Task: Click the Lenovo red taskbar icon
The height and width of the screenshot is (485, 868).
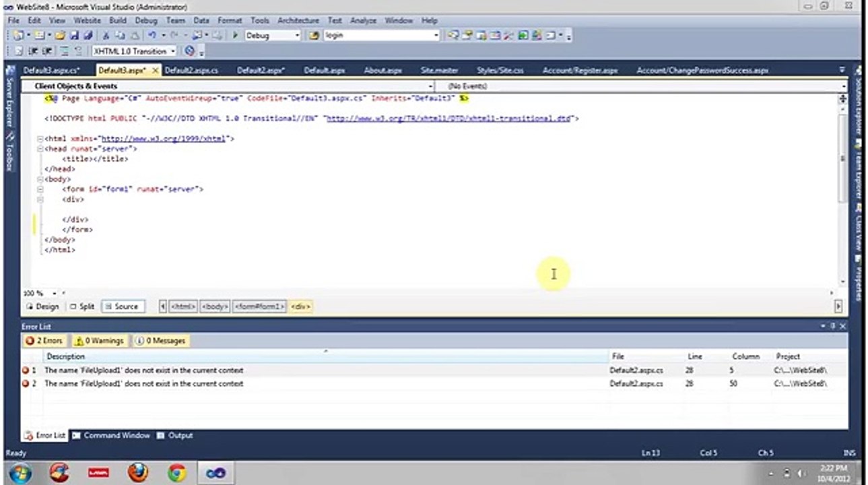Action: 99,473
